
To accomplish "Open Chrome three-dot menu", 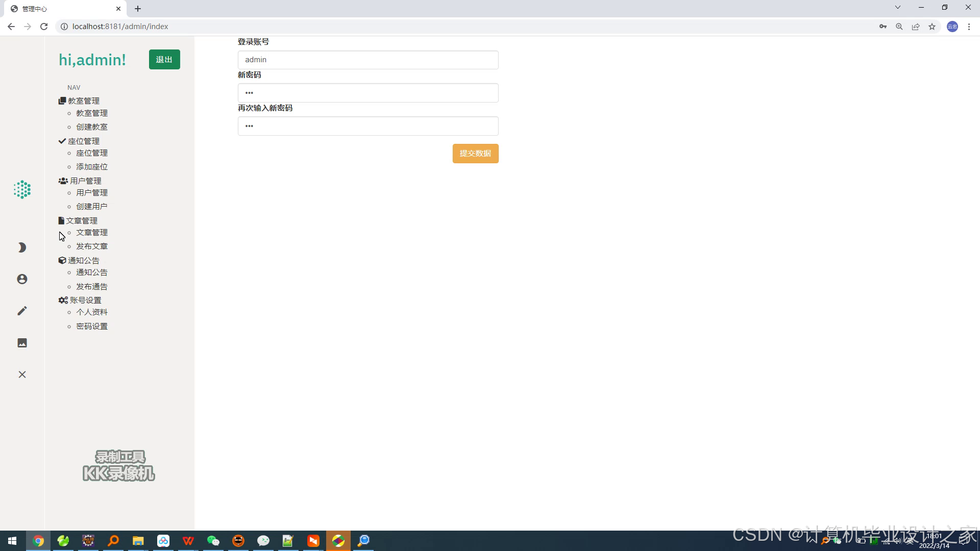I will (x=969, y=27).
